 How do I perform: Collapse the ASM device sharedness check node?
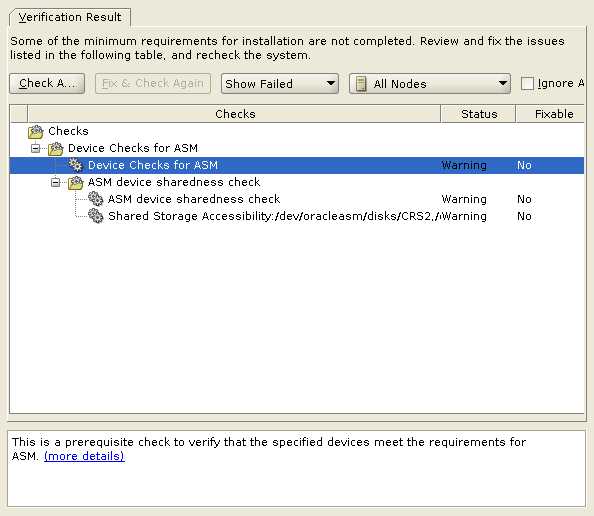(56, 183)
